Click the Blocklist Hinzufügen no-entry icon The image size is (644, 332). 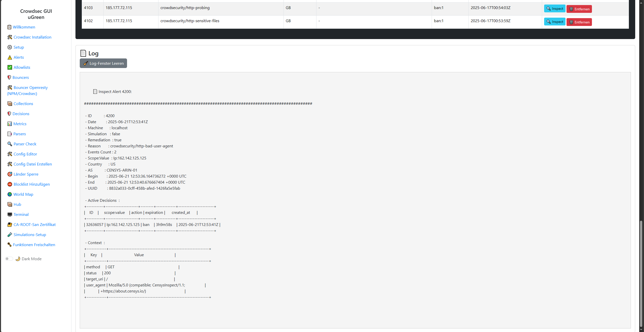click(x=10, y=184)
